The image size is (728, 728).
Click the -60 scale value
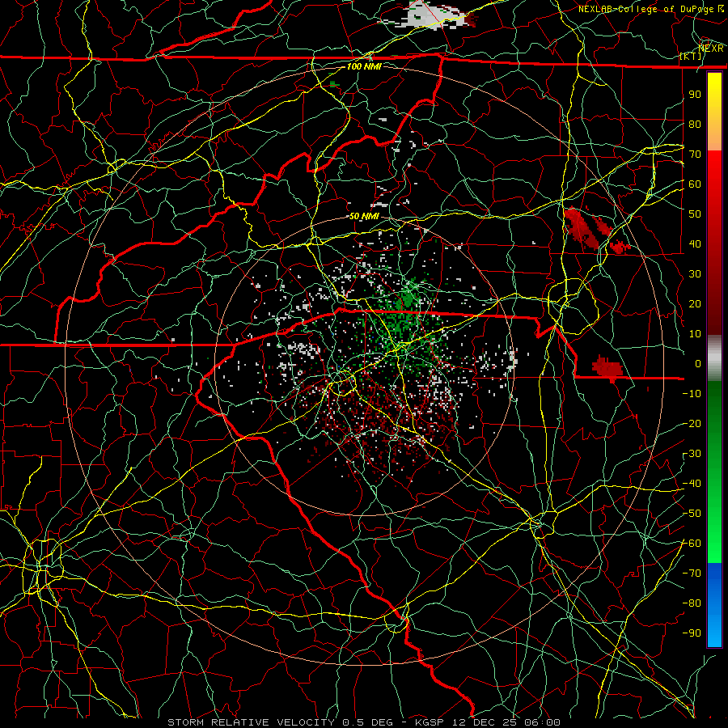point(692,544)
